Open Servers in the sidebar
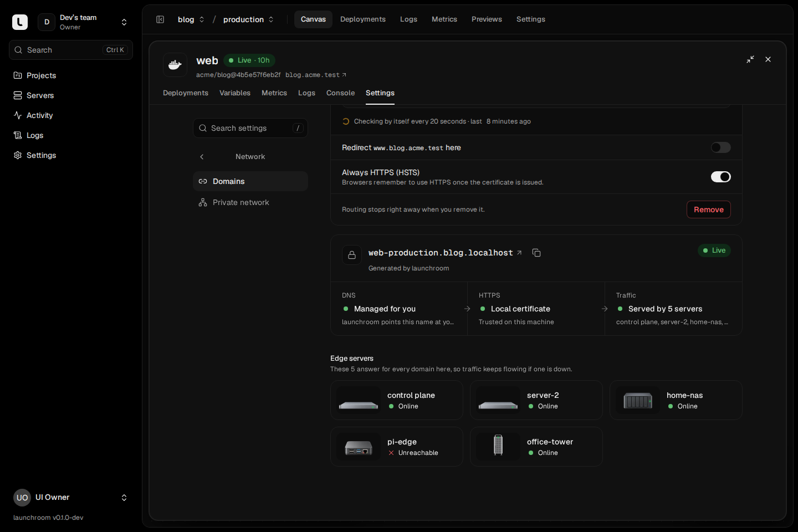This screenshot has height=532, width=798. click(71, 95)
